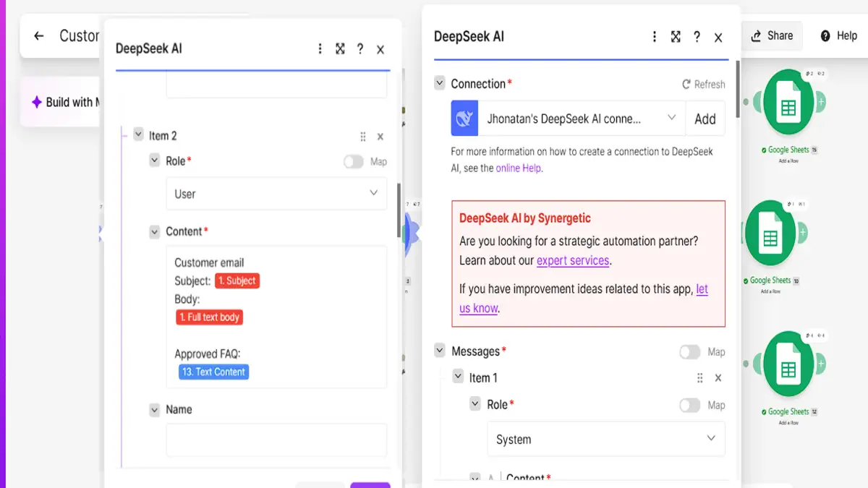Open the online Help link
868x488 pixels.
pyautogui.click(x=519, y=168)
